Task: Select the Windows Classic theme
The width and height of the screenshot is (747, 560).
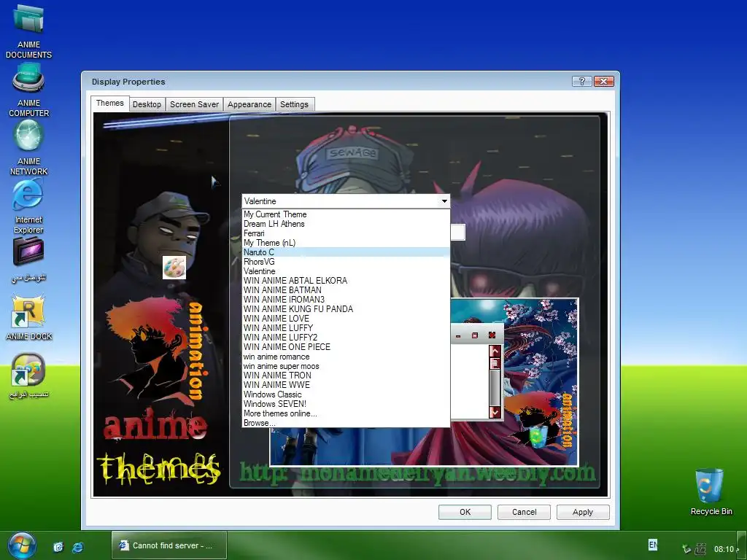Action: click(346, 394)
